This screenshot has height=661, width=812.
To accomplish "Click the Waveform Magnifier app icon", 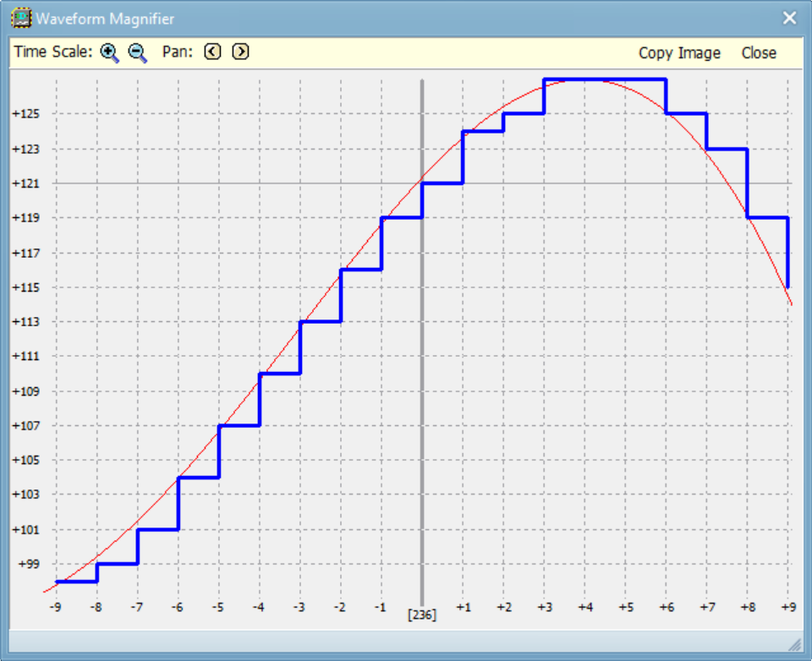I will (21, 18).
